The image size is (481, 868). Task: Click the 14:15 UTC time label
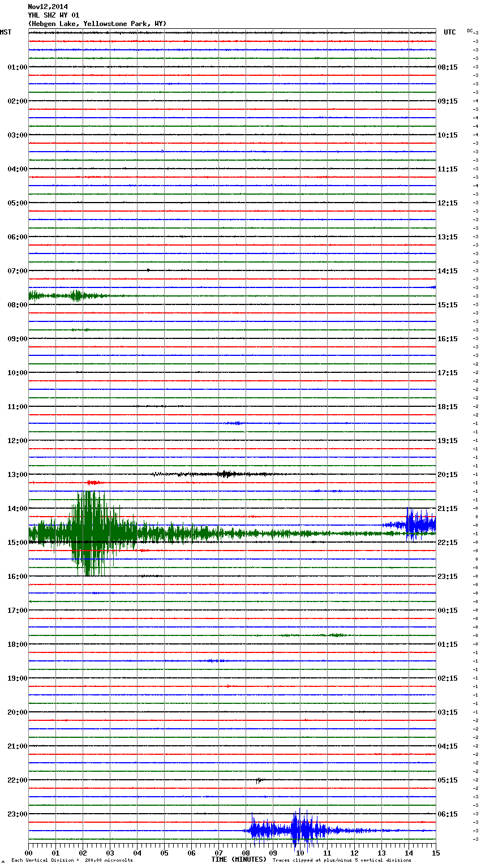coord(448,271)
